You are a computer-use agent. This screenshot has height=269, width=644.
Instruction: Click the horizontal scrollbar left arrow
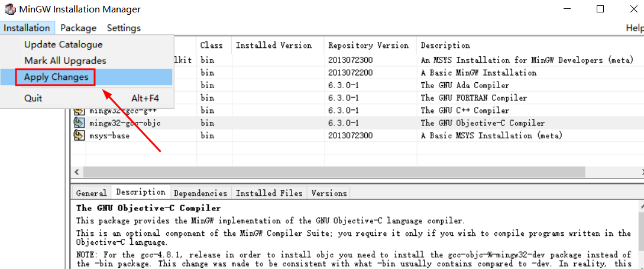(x=77, y=171)
